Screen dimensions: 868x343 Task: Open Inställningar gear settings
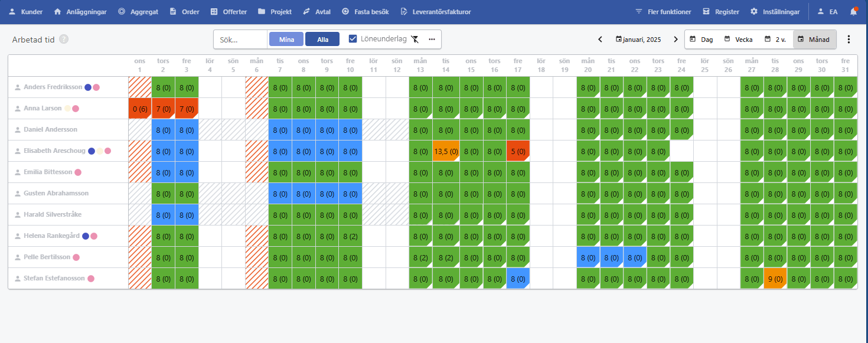(775, 12)
